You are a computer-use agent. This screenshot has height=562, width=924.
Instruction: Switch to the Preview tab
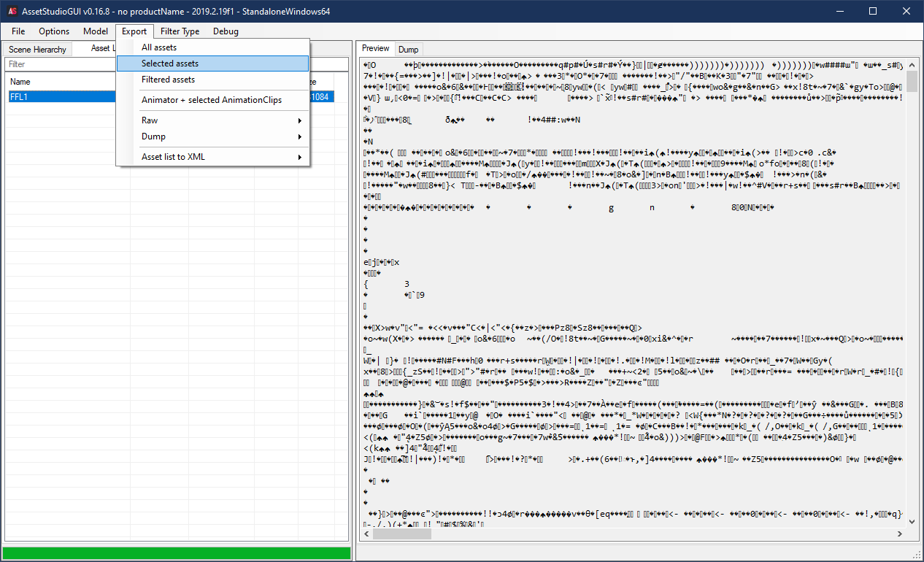coord(376,48)
